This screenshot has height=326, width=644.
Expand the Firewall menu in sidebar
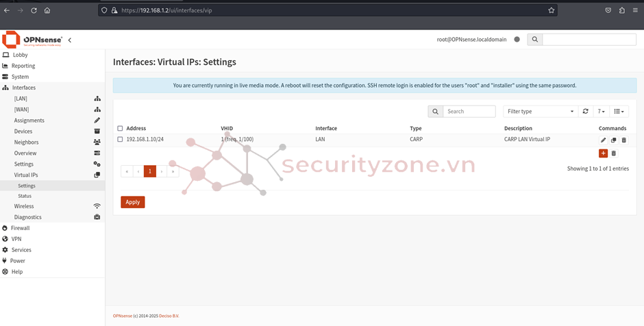click(x=21, y=228)
